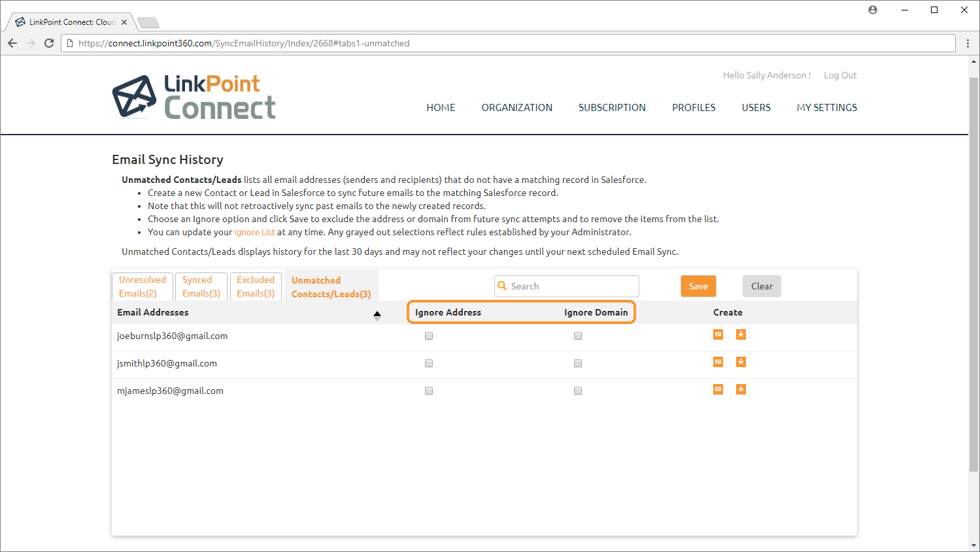Click the Email Addresses column header
Screen dimensions: 980x552
(x=153, y=312)
